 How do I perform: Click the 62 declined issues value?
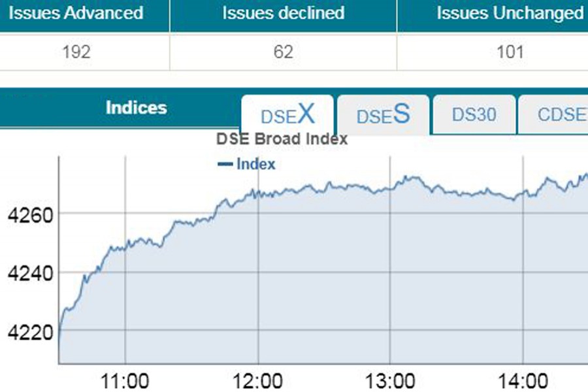tap(283, 52)
